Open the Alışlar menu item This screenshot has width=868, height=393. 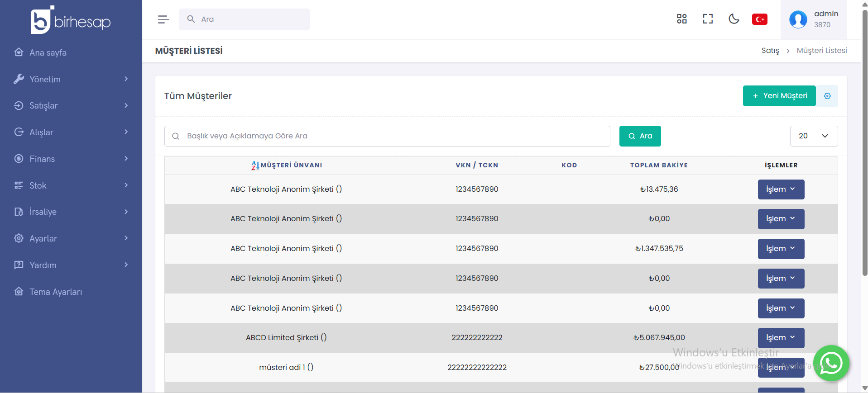71,132
